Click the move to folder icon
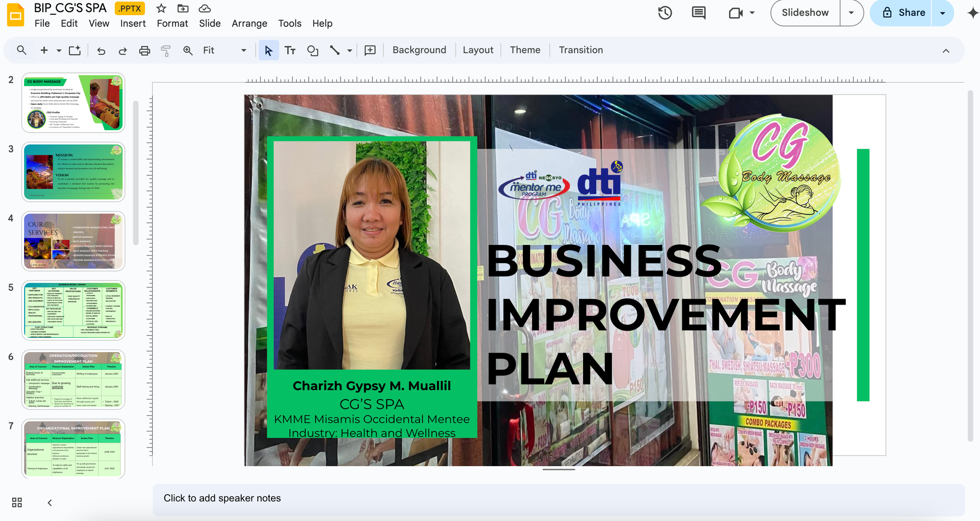 click(183, 8)
